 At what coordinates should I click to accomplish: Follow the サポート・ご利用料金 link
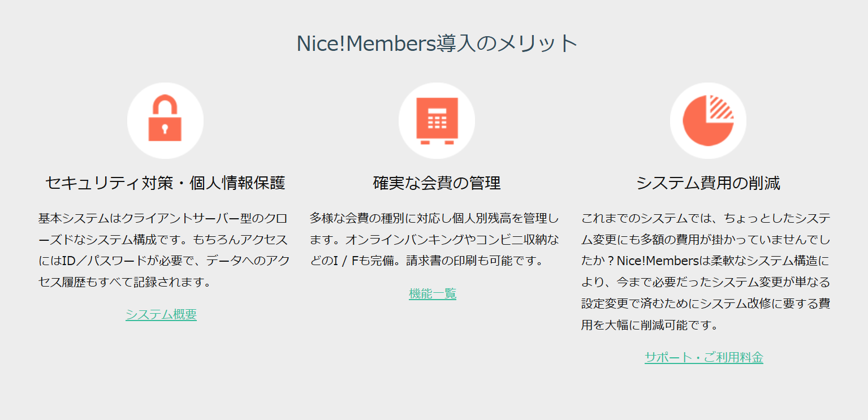[x=703, y=357]
